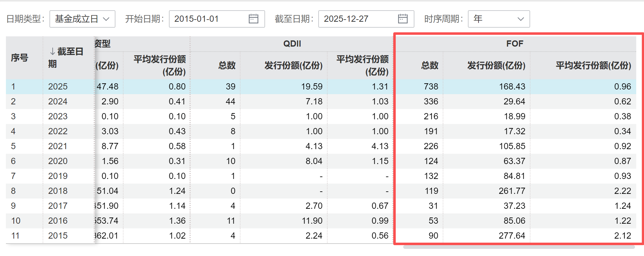Open the end date calendar icon
Image resolution: width=644 pixels, height=256 pixels.
click(403, 19)
